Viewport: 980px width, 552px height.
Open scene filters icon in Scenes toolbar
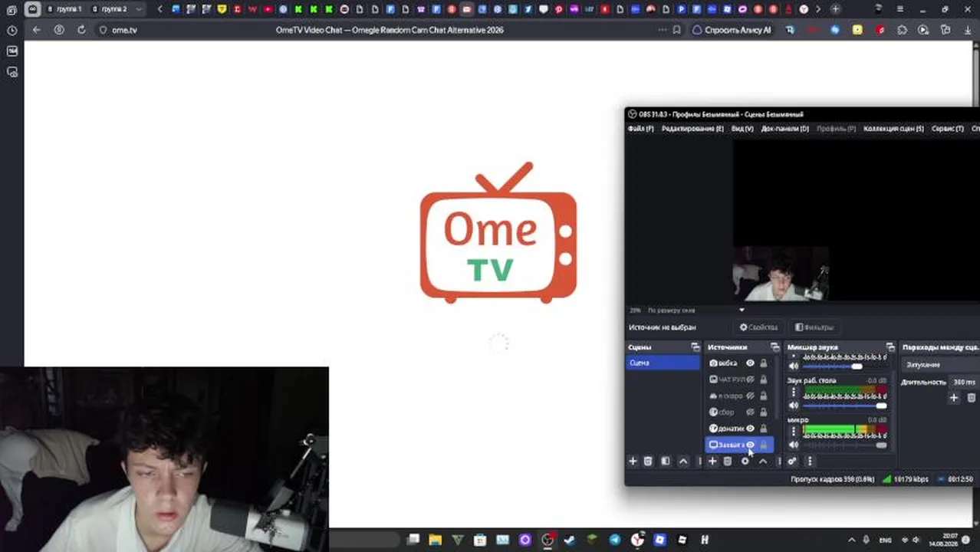666,461
